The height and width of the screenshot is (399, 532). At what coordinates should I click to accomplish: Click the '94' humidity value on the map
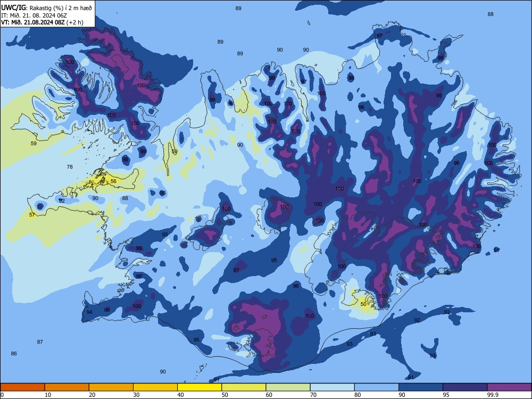(89, 312)
